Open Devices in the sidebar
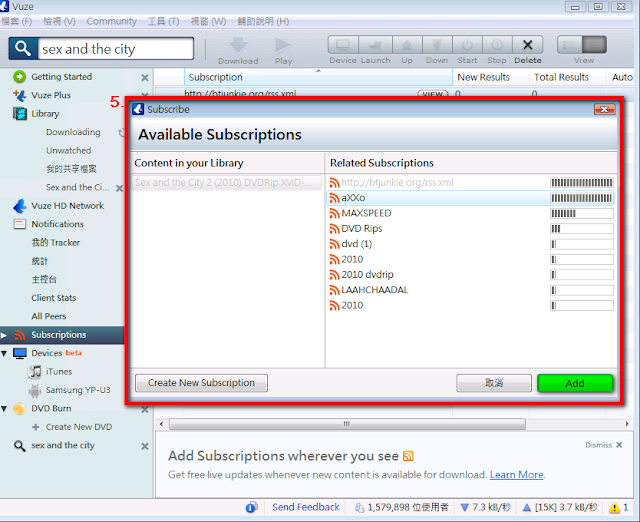 pos(47,353)
